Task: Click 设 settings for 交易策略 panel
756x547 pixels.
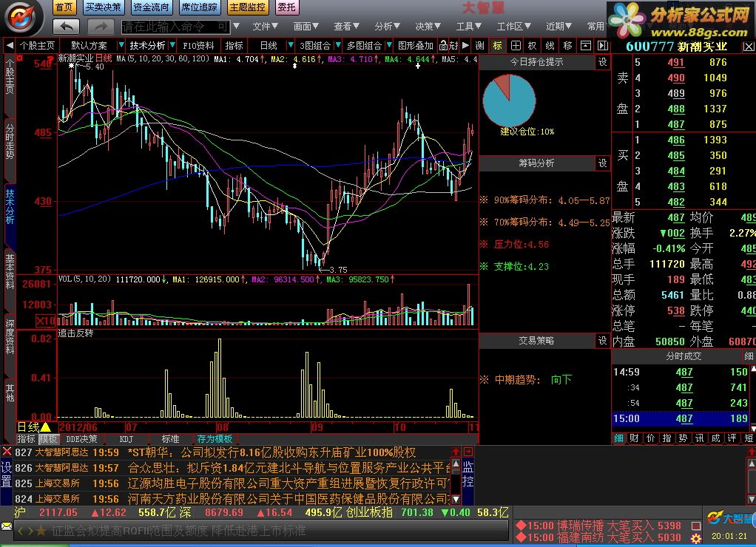Action: click(603, 341)
